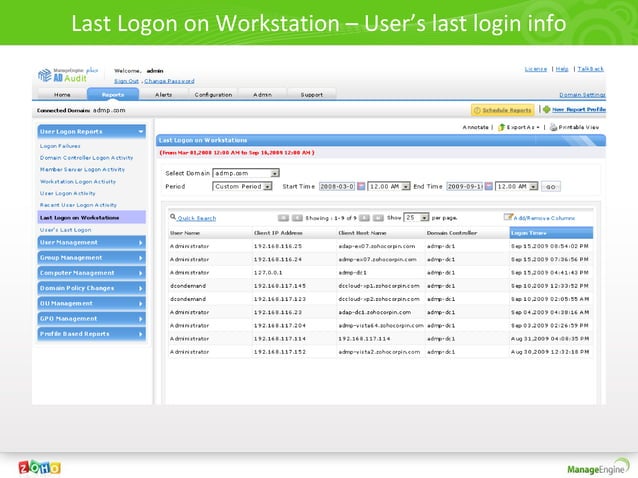This screenshot has width=638, height=478.
Task: Click the New Report Profile icon
Action: pos(546,109)
